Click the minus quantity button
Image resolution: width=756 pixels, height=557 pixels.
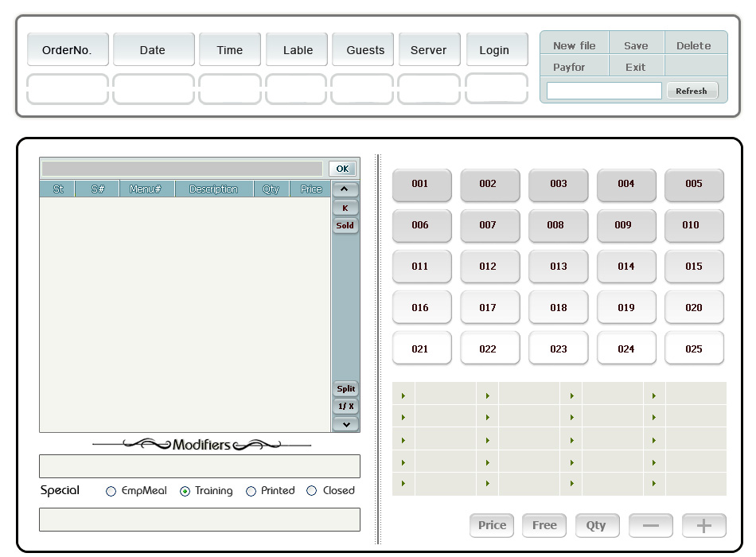click(x=650, y=525)
